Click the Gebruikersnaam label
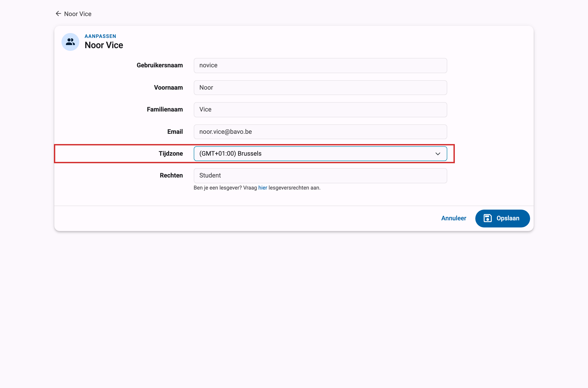The height and width of the screenshot is (388, 588). (x=160, y=65)
